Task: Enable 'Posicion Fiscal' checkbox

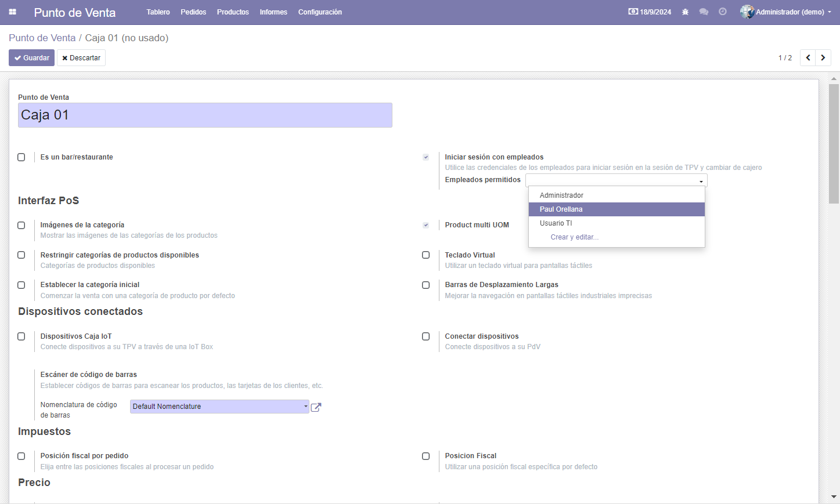Action: tap(426, 456)
